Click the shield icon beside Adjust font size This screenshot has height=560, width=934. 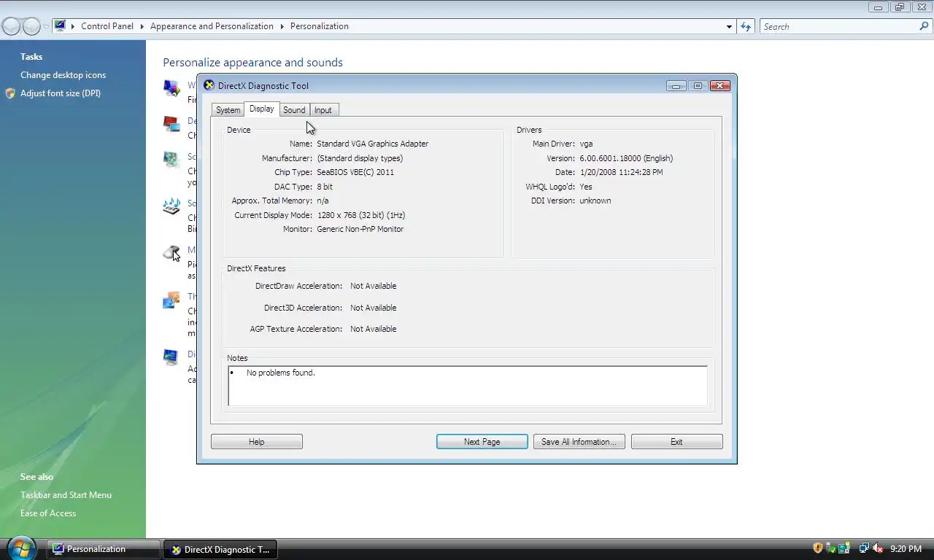click(x=10, y=93)
